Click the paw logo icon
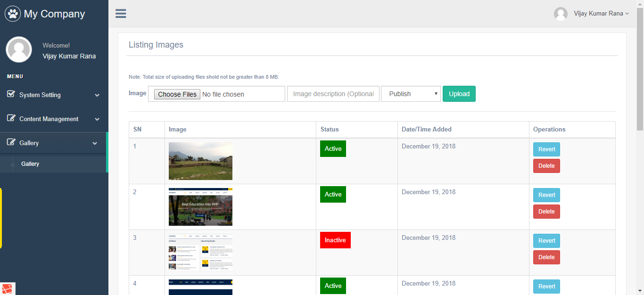This screenshot has height=295, width=644. pos(13,14)
